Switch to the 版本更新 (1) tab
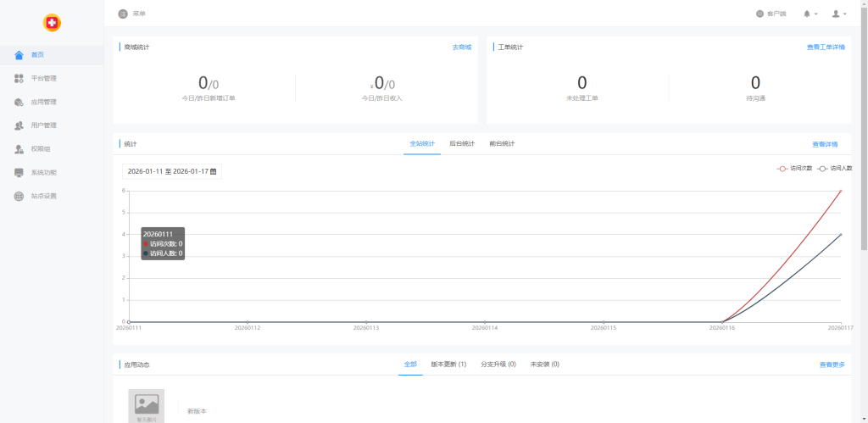The width and height of the screenshot is (868, 423). (448, 364)
